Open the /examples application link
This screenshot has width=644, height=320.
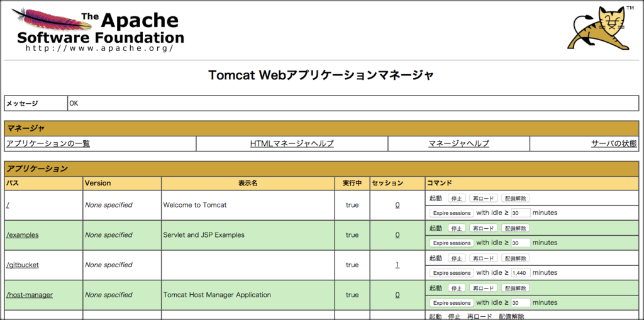coord(23,235)
